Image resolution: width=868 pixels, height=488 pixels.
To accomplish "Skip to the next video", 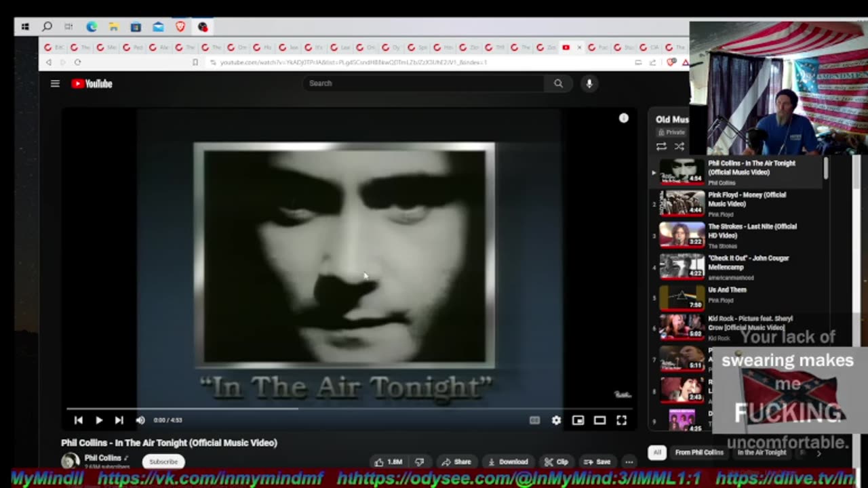I will pos(119,420).
